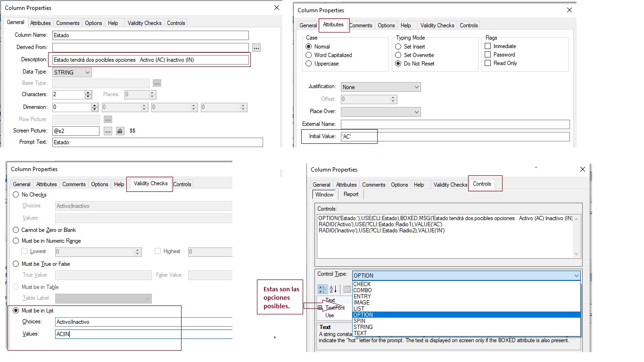644x362 pixels.
Task: Click the External Name input field
Action: pyautogui.click(x=455, y=124)
